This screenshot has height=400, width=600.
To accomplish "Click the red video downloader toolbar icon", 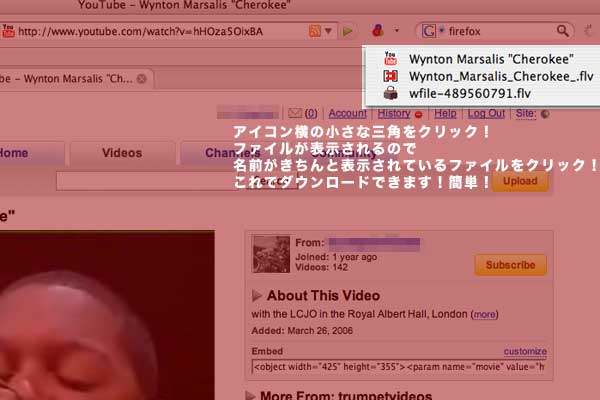I will pyautogui.click(x=379, y=31).
